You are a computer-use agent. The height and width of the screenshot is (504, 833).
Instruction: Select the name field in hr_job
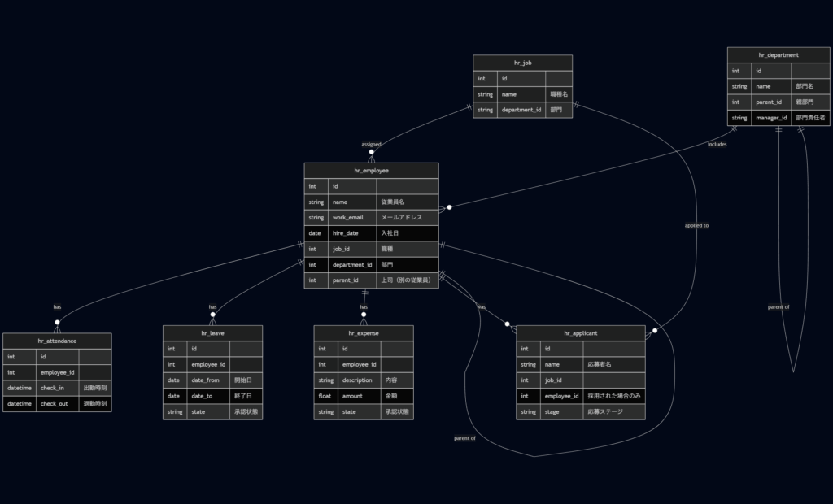(521, 94)
